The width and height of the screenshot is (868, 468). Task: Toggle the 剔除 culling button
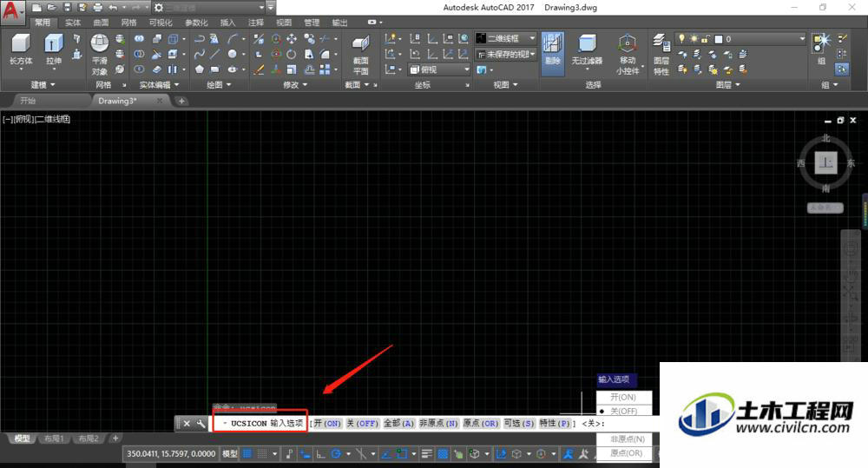pos(552,53)
